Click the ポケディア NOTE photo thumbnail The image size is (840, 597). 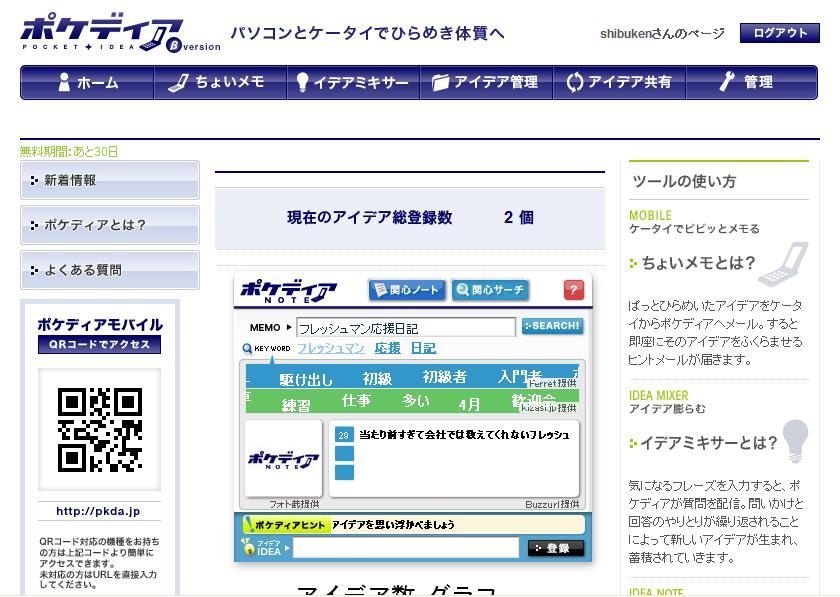tap(283, 459)
